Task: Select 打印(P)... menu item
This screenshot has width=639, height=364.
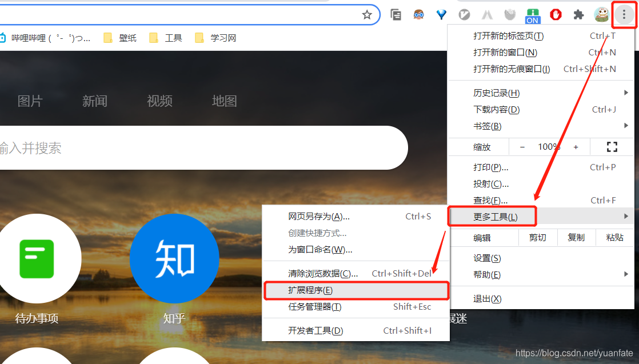Action: click(x=541, y=167)
